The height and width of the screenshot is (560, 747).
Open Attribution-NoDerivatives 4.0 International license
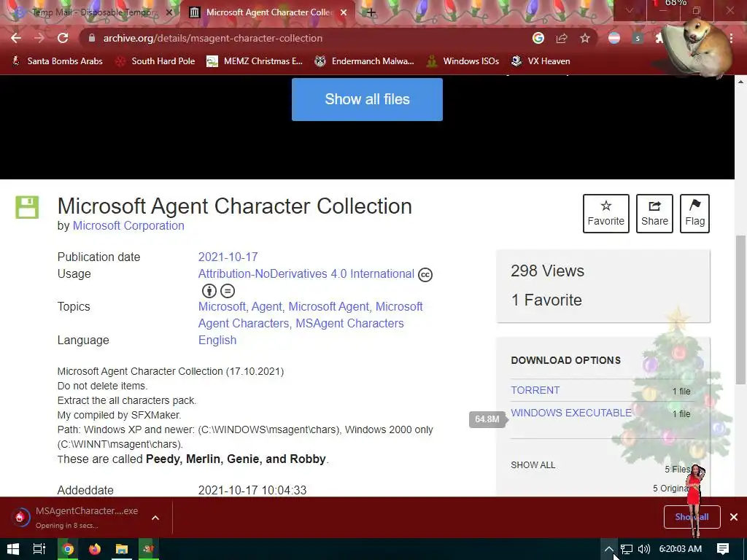click(306, 274)
